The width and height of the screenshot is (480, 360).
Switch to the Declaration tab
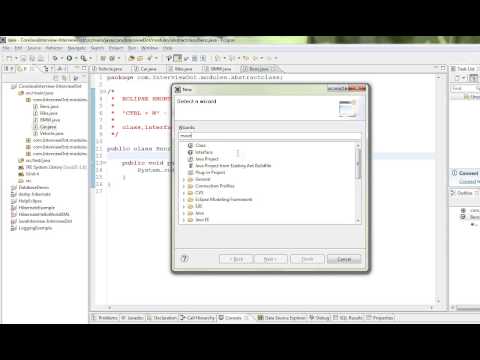click(162, 318)
